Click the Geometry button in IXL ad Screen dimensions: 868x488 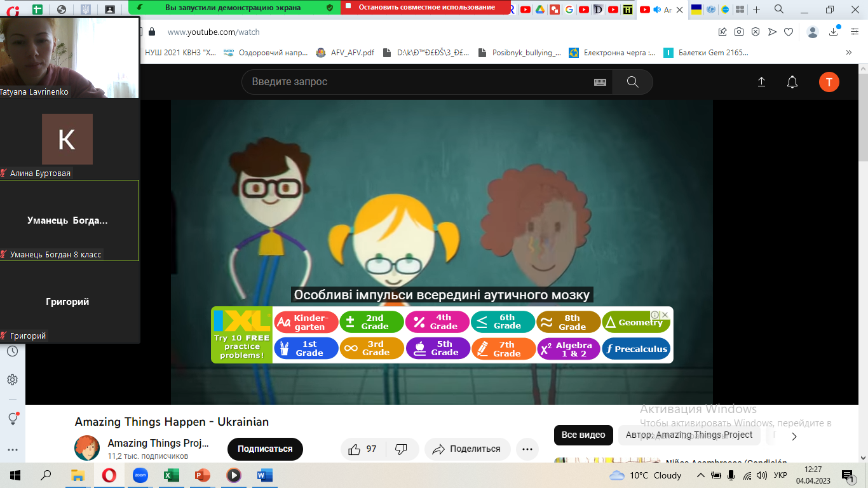pos(636,322)
